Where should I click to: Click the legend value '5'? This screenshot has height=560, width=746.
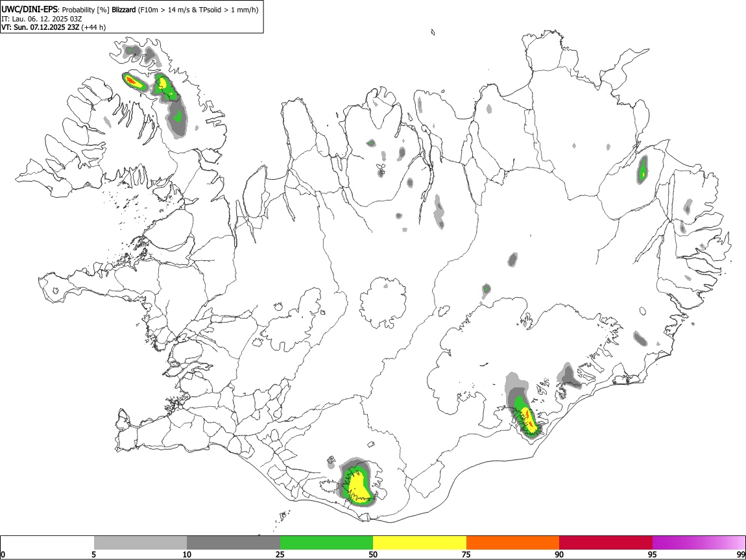(x=93, y=554)
